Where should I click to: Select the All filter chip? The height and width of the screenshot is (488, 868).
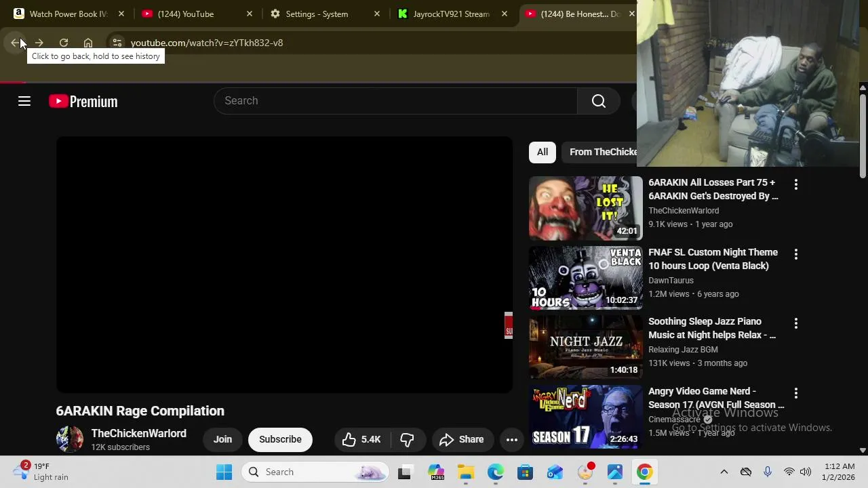(x=542, y=152)
